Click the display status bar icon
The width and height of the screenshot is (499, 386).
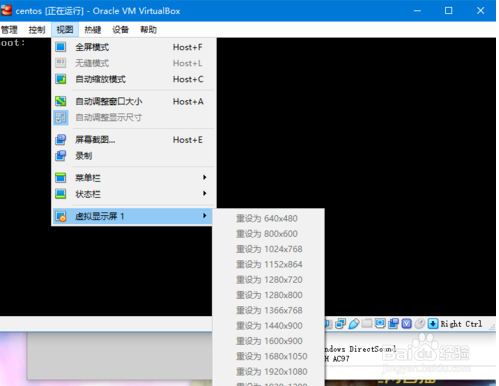coord(380,323)
